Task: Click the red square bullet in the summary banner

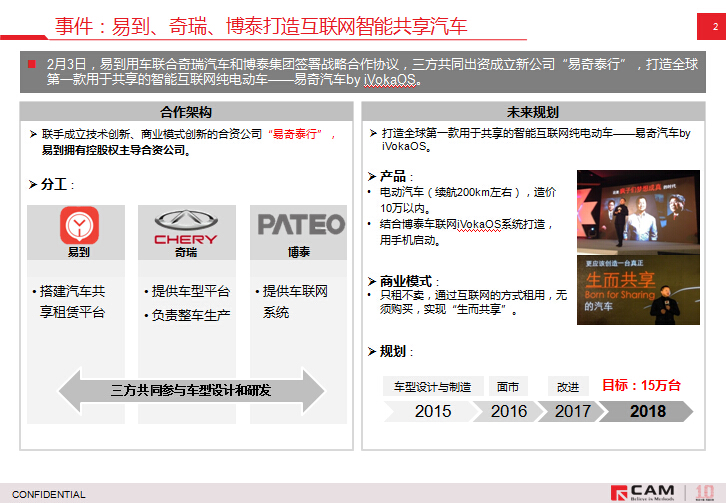Action: (x=31, y=64)
